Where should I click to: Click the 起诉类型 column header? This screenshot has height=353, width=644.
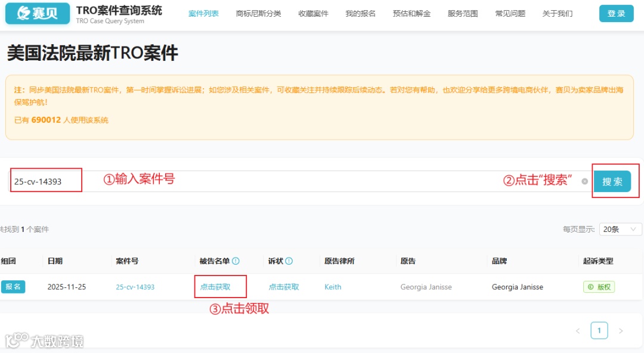[598, 261]
